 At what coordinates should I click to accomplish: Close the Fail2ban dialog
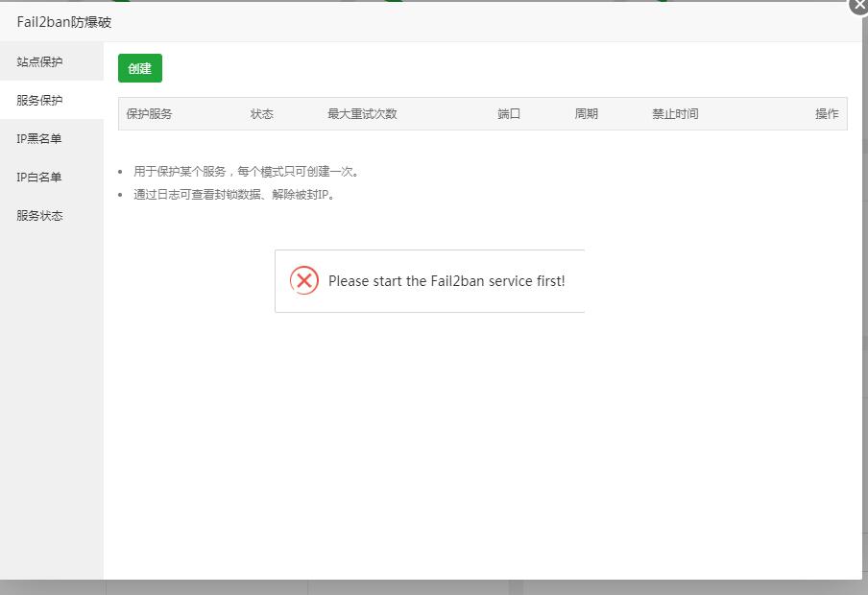click(860, 5)
